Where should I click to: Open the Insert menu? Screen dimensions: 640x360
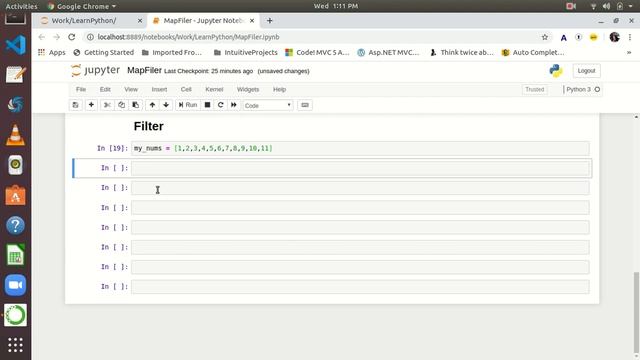159,89
